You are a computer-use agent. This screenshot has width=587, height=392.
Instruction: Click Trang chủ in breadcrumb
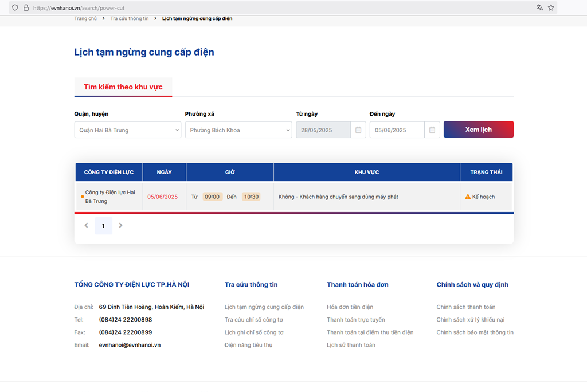[85, 19]
